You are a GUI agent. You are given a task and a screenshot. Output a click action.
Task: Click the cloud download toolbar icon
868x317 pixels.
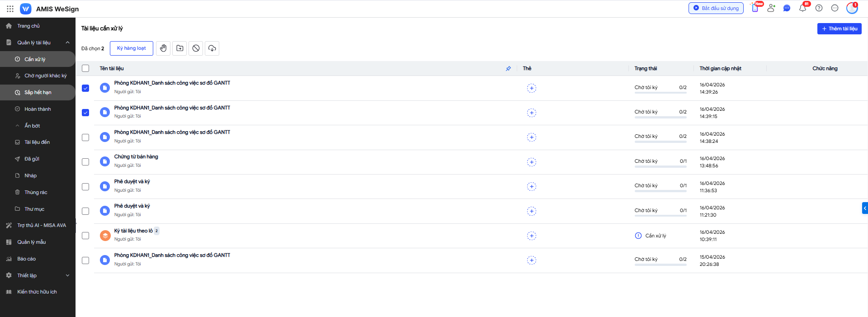212,48
